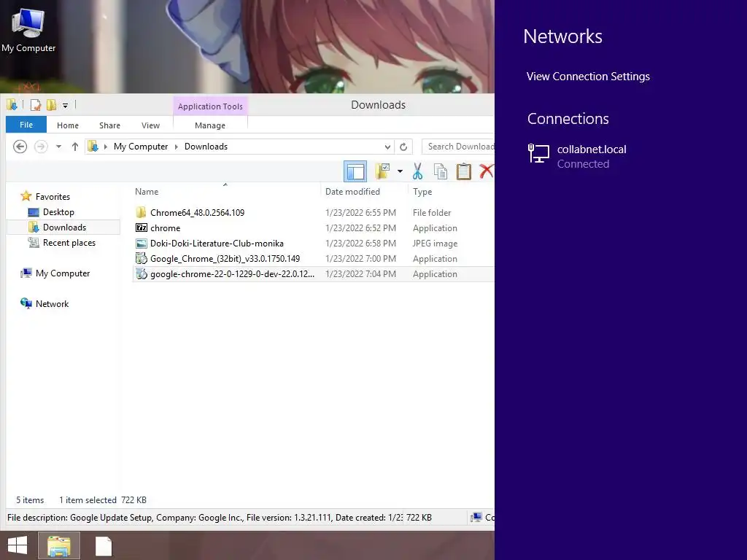747x560 pixels.
Task: Click the Favorites star icon
Action: (26, 196)
